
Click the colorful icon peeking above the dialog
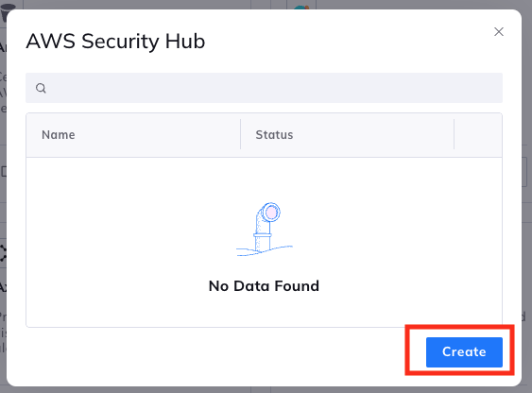point(301,8)
